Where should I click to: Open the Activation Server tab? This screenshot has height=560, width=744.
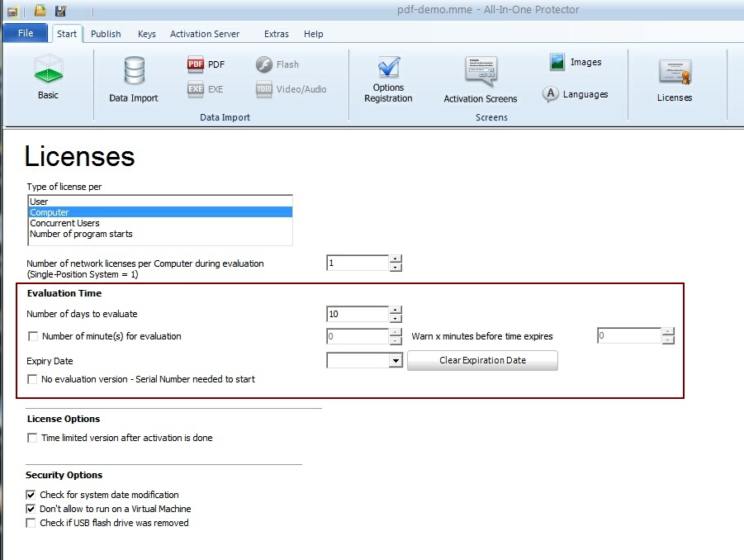pos(205,34)
